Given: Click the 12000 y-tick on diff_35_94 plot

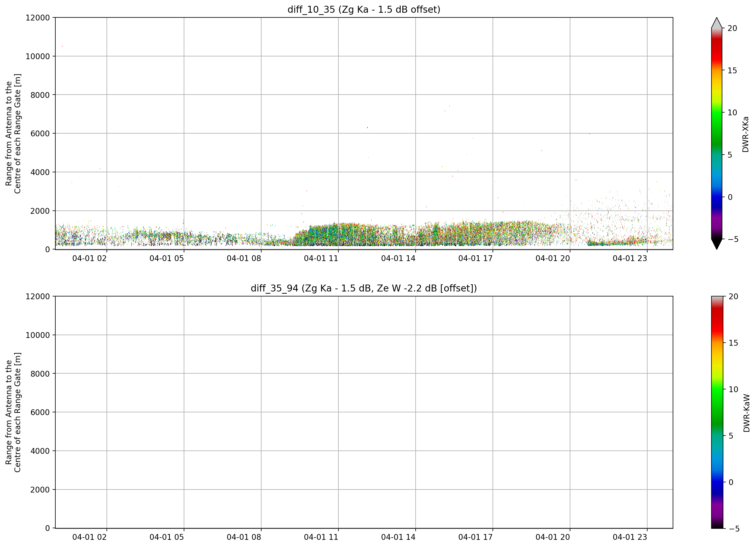Looking at the screenshot, I should (x=38, y=296).
